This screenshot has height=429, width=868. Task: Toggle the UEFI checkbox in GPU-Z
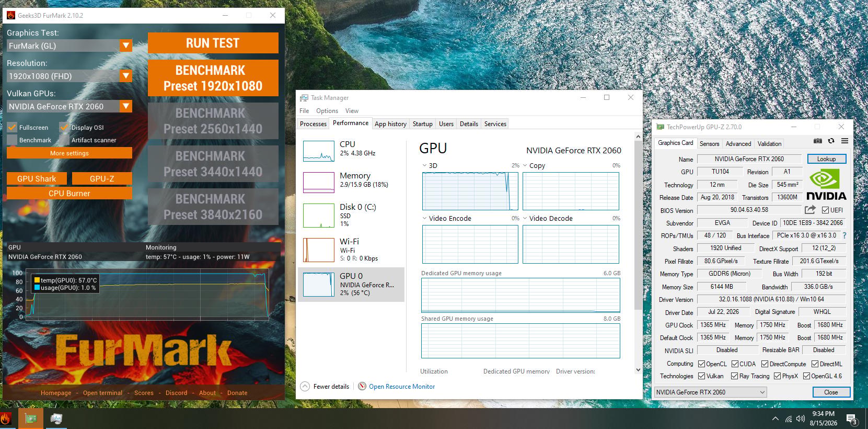[825, 210]
